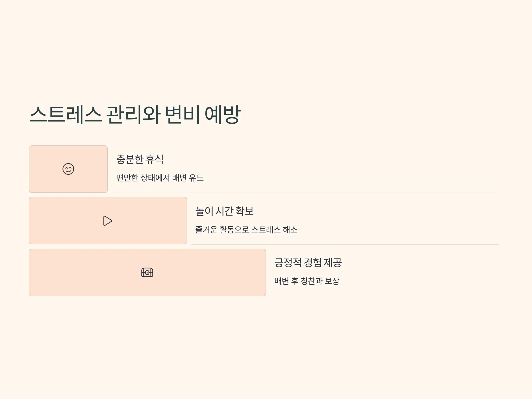Select the shortest peach card beside 충분한 휴식
Screen dimensions: 532x399
click(x=68, y=169)
